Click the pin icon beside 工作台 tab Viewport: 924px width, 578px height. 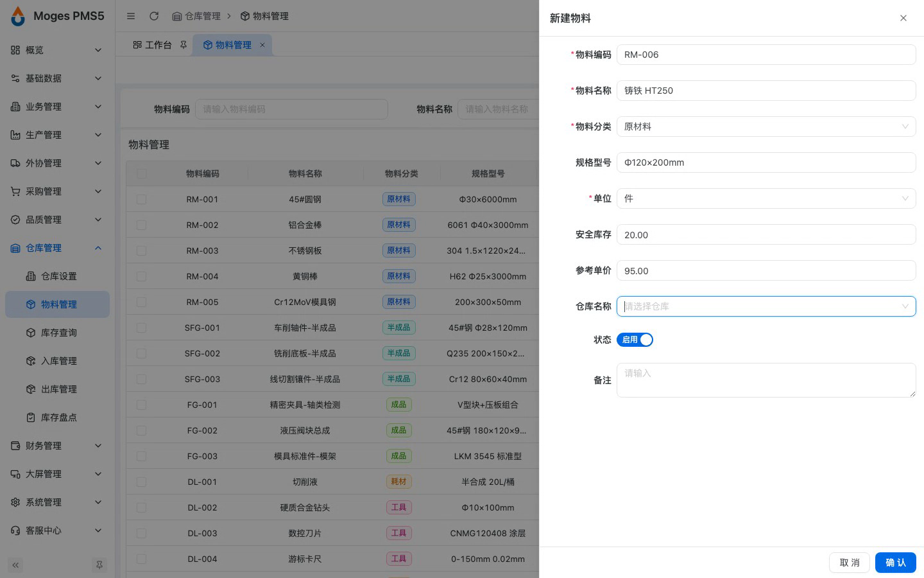[x=184, y=45]
